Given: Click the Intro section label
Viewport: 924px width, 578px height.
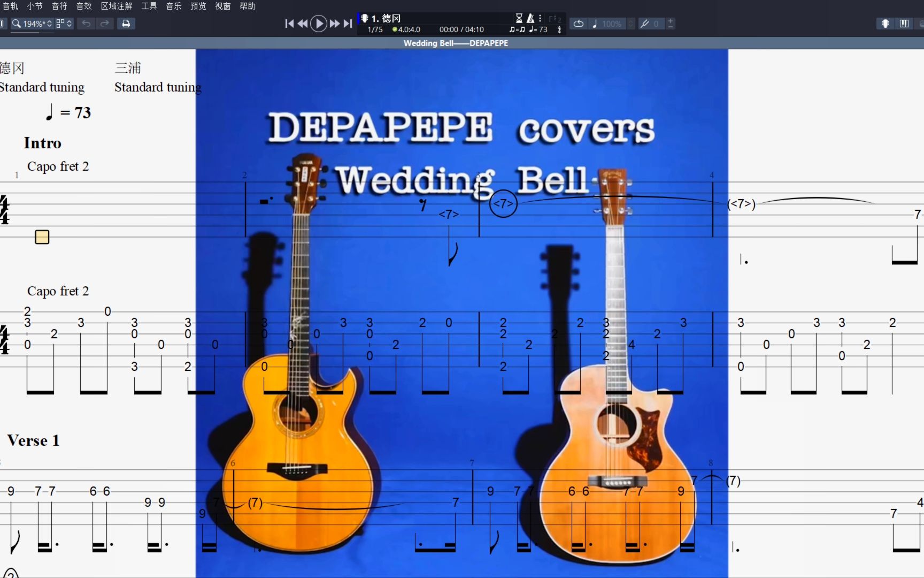Looking at the screenshot, I should coord(42,143).
